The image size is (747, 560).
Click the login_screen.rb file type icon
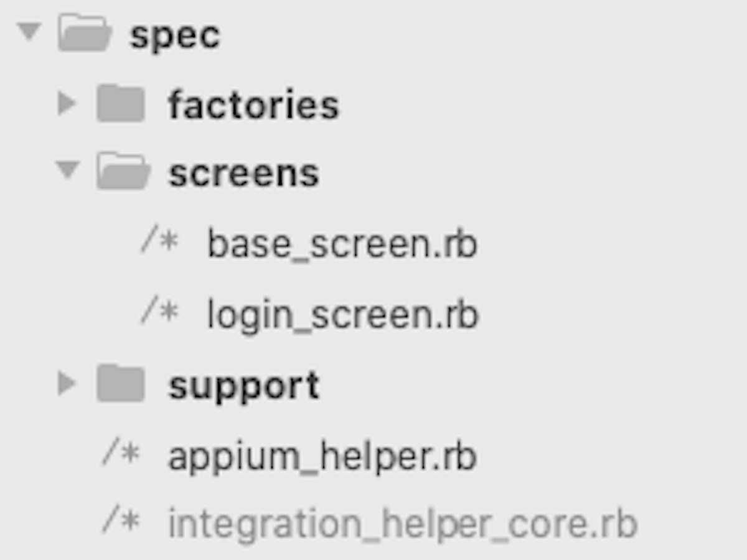pyautogui.click(x=160, y=311)
